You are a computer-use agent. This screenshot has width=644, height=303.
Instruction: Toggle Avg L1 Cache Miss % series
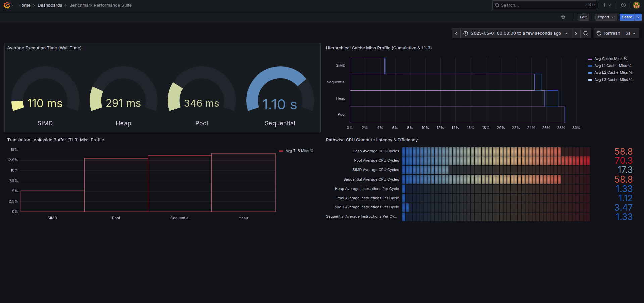(612, 66)
